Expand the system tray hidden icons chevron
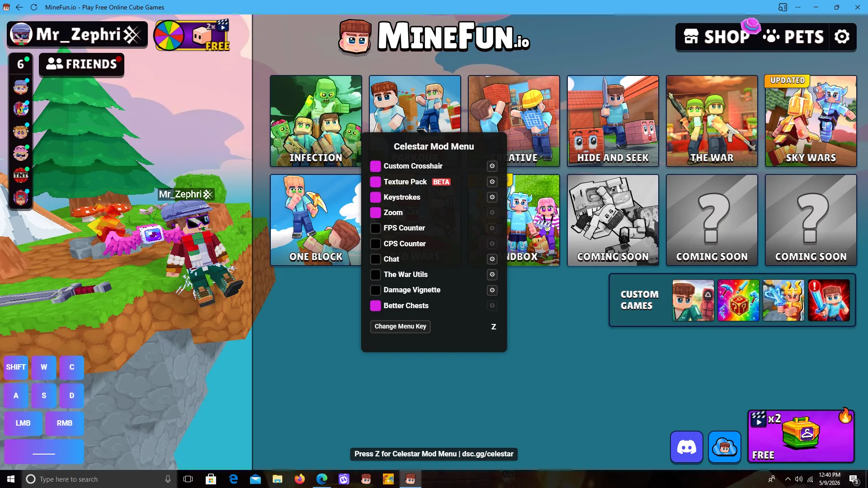868x488 pixels. pyautogui.click(x=788, y=479)
